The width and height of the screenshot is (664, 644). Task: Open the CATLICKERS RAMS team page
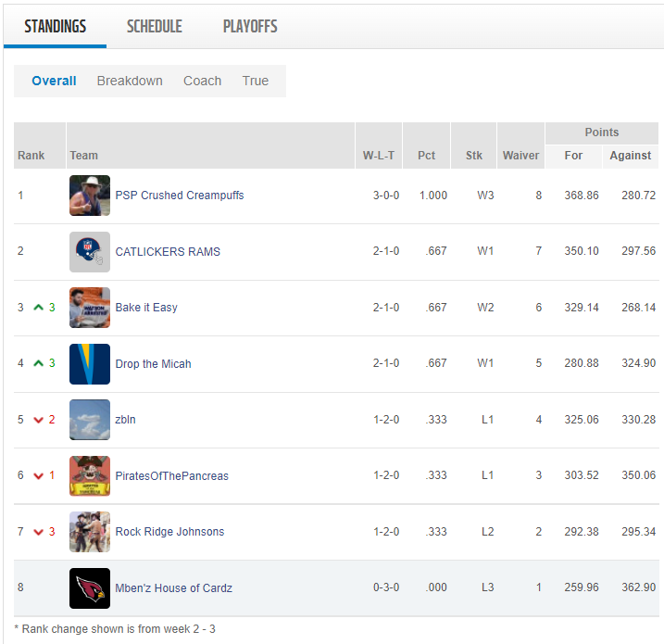click(168, 252)
